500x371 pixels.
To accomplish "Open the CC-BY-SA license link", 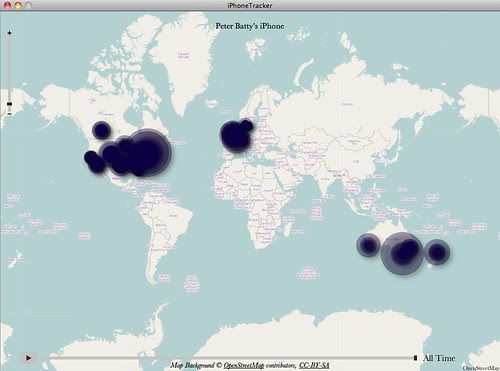I will coord(314,365).
